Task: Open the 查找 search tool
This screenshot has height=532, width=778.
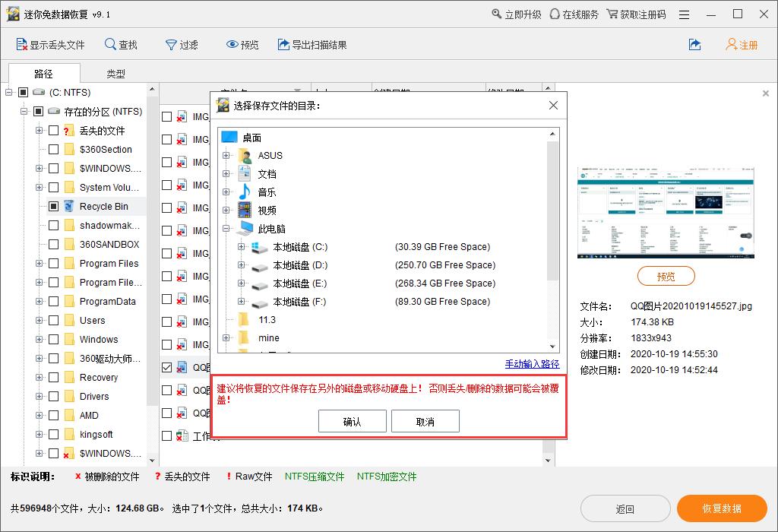Action: (x=109, y=45)
